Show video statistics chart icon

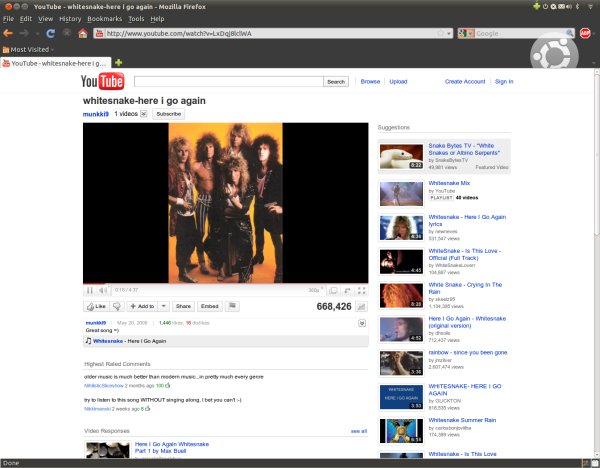(x=361, y=307)
